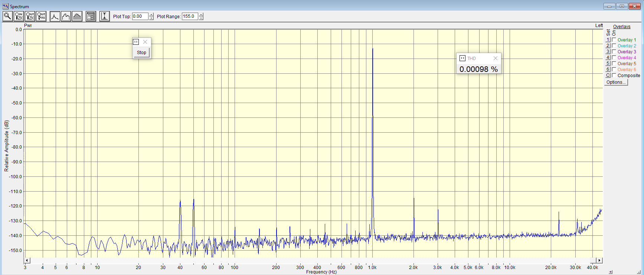Viewport: 644px width, 275px height.
Task: Click the horizontal scrollbar's right arrow
Action: [600, 261]
